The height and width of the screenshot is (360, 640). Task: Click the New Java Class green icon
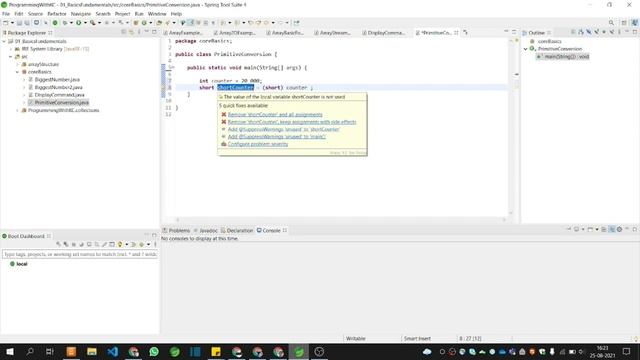[x=144, y=23]
